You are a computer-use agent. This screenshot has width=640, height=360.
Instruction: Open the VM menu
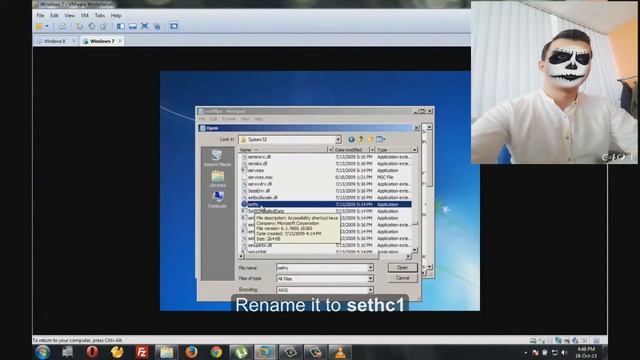84,16
